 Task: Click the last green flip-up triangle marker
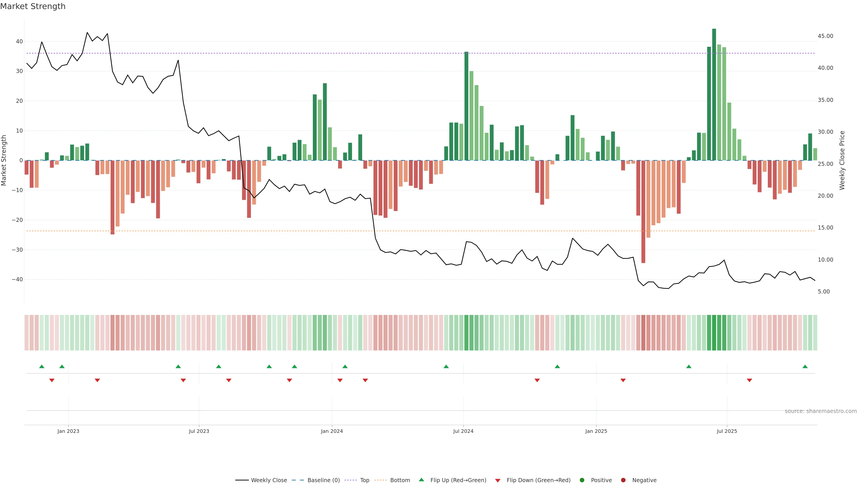[x=805, y=366]
